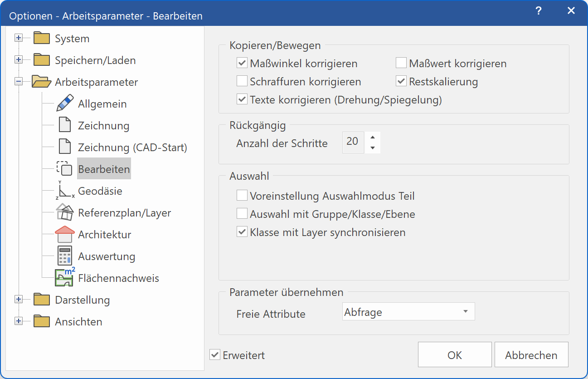Click the Zeichnung (CAD-Start) page icon
This screenshot has height=379, width=588.
(x=65, y=147)
